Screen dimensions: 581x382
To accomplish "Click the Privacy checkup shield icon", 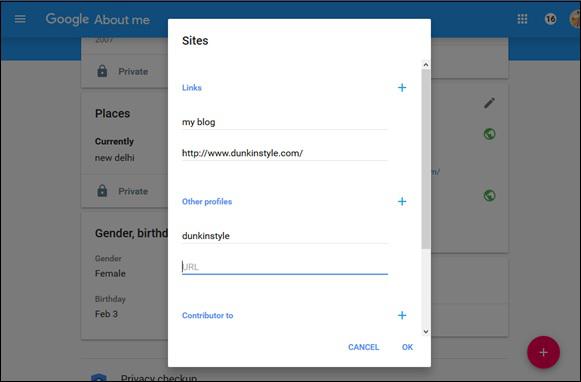I will click(x=99, y=378).
